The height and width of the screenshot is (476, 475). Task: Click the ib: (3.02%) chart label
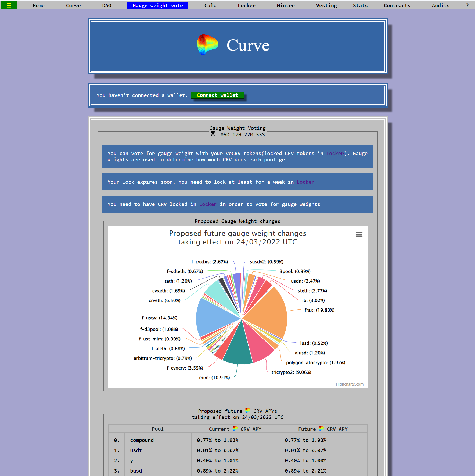tap(313, 300)
